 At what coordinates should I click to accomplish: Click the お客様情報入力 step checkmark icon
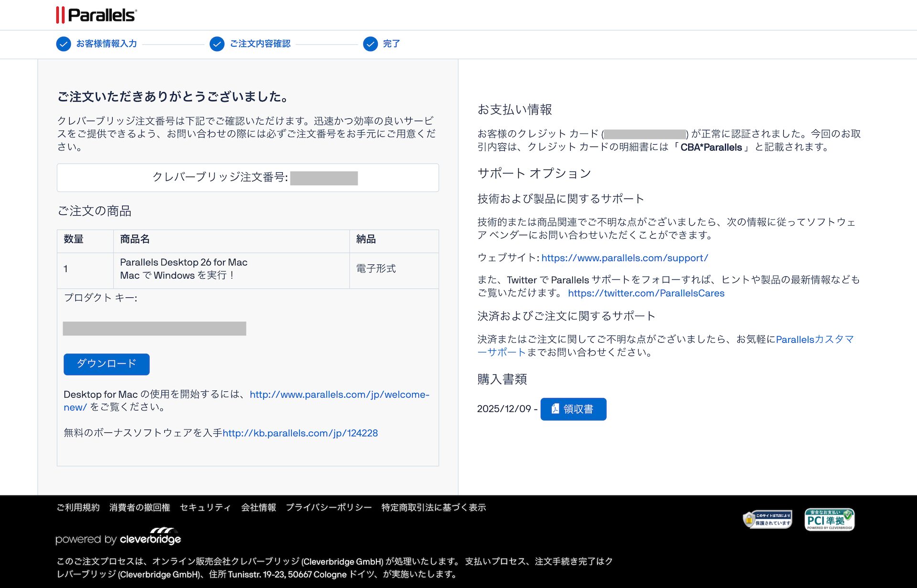coord(64,44)
